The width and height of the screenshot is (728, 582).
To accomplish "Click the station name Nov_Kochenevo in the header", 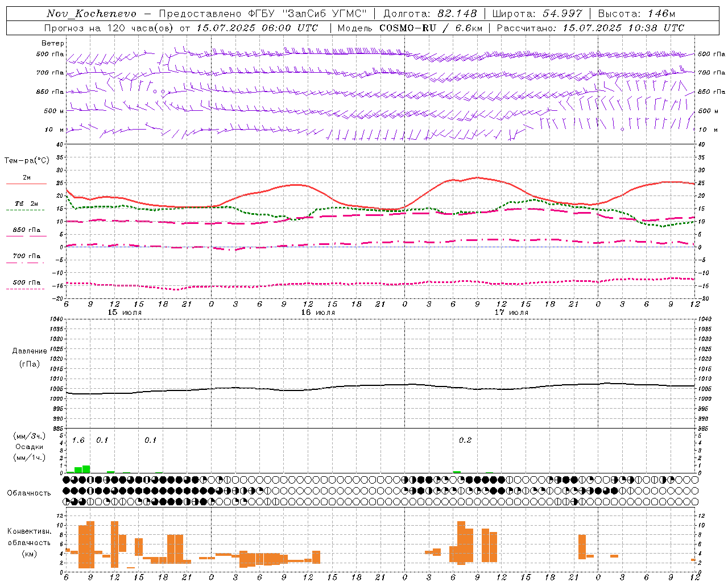I will pyautogui.click(x=92, y=14).
